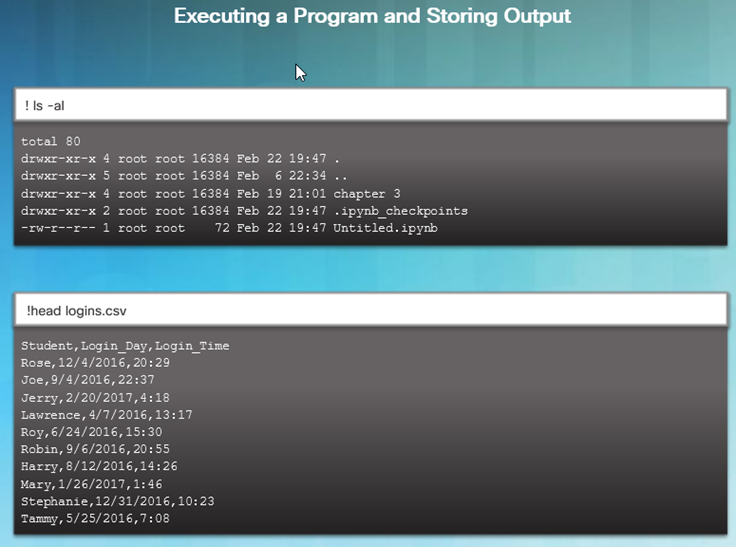
Task: Click the "! ls -al" command input cell
Action: pos(371,105)
